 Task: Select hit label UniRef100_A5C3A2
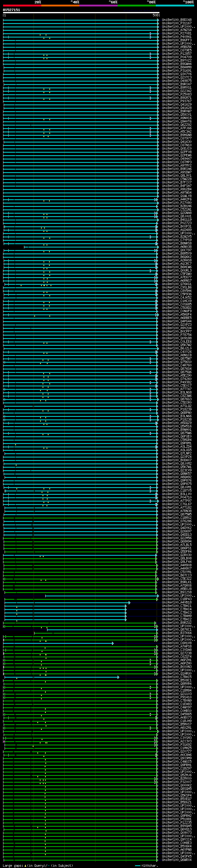[x=177, y=131]
